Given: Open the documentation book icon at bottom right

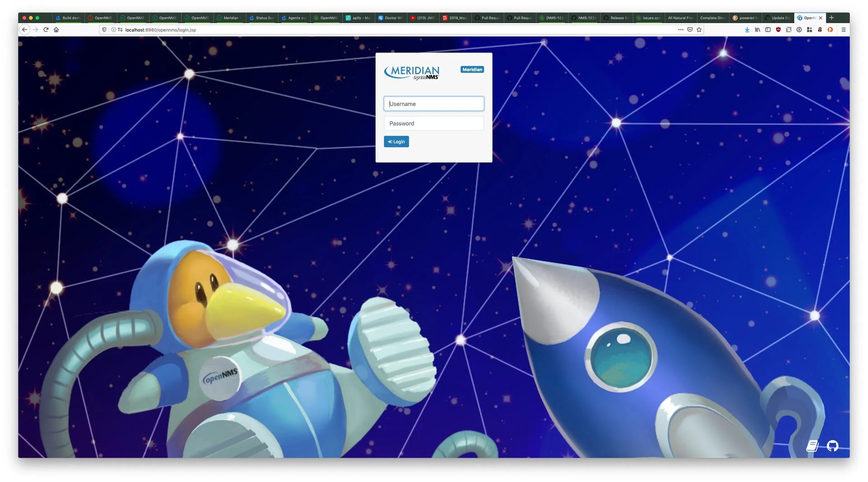Looking at the screenshot, I should (x=812, y=446).
